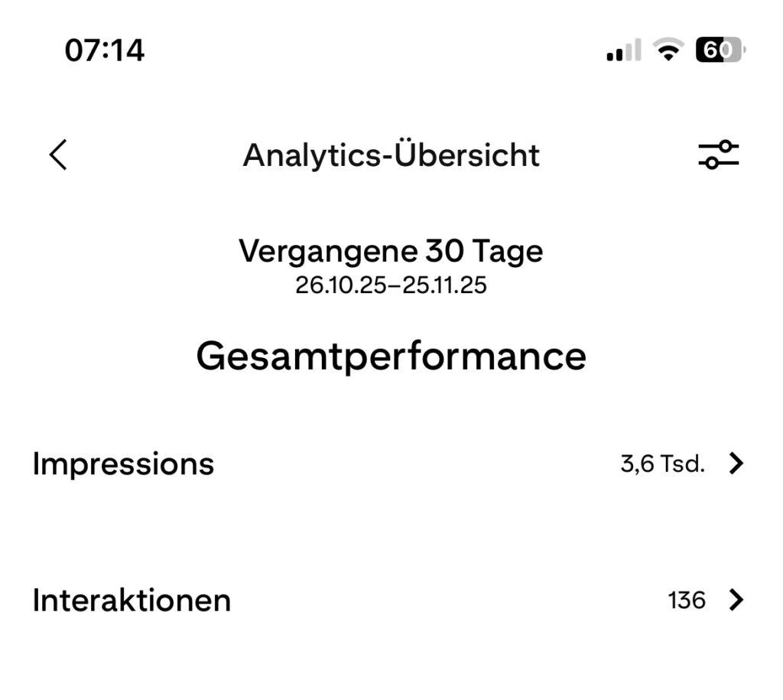
Task: Tap the Gesamtperformance section heading
Action: pyautogui.click(x=391, y=356)
